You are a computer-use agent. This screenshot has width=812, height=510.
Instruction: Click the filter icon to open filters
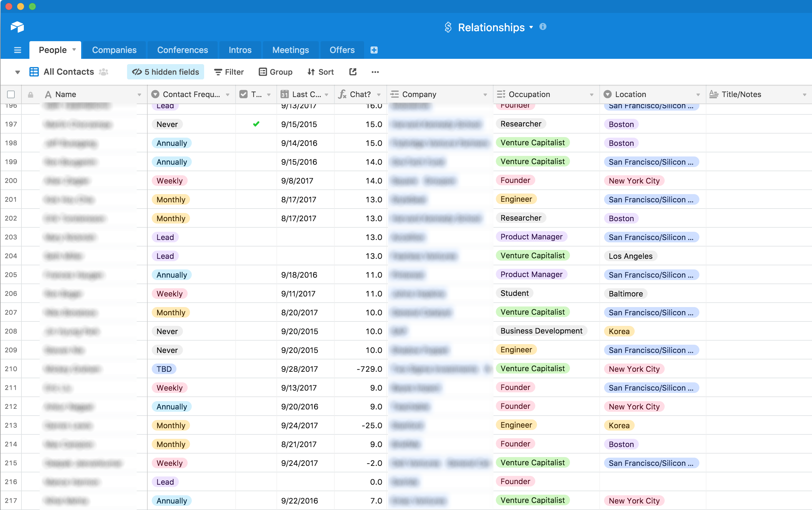pos(229,72)
